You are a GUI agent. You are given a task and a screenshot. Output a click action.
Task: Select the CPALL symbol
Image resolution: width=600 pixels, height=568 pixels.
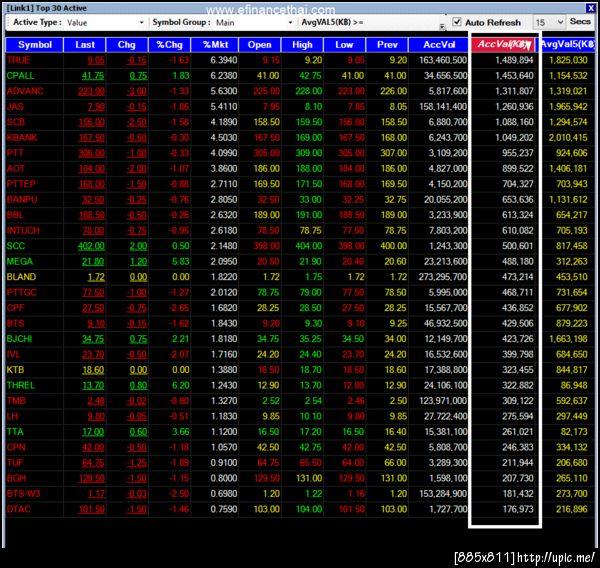point(21,76)
